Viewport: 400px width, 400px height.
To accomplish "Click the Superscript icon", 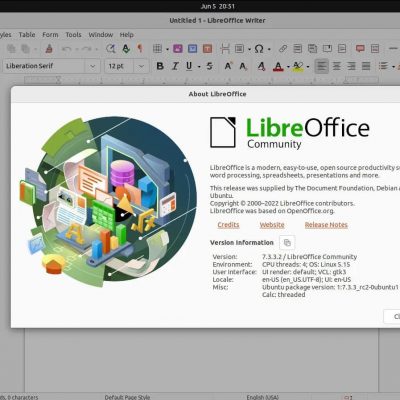I will click(228, 66).
